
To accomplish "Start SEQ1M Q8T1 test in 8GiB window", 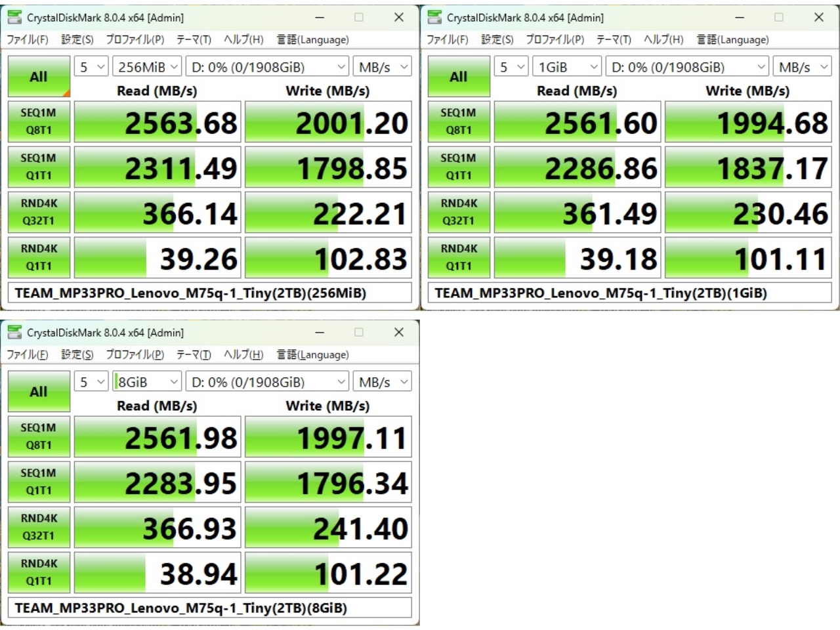I will (x=39, y=436).
